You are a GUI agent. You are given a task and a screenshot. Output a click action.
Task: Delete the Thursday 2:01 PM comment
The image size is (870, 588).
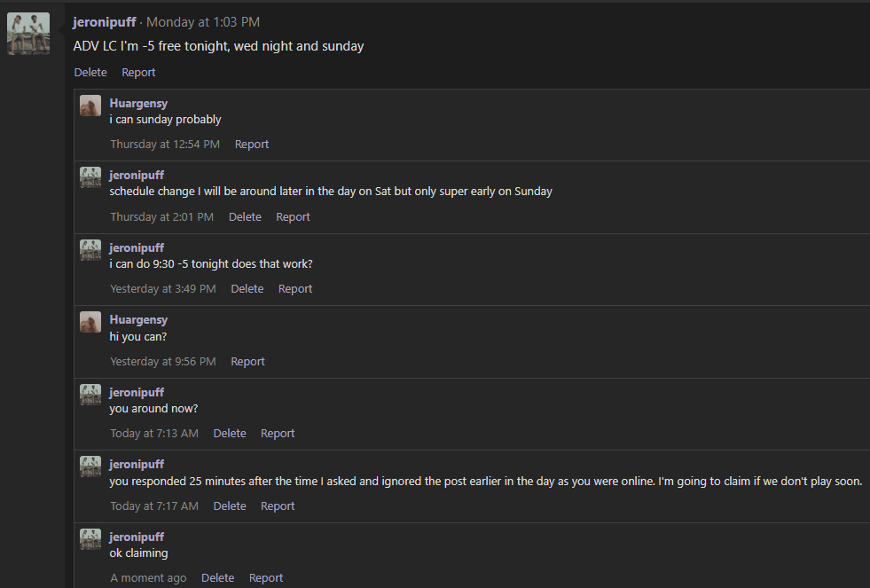point(245,217)
